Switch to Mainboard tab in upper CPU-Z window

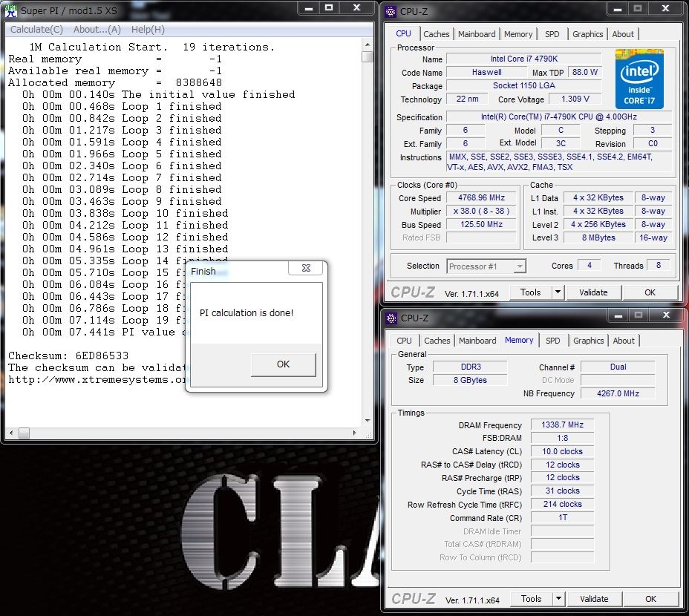477,34
